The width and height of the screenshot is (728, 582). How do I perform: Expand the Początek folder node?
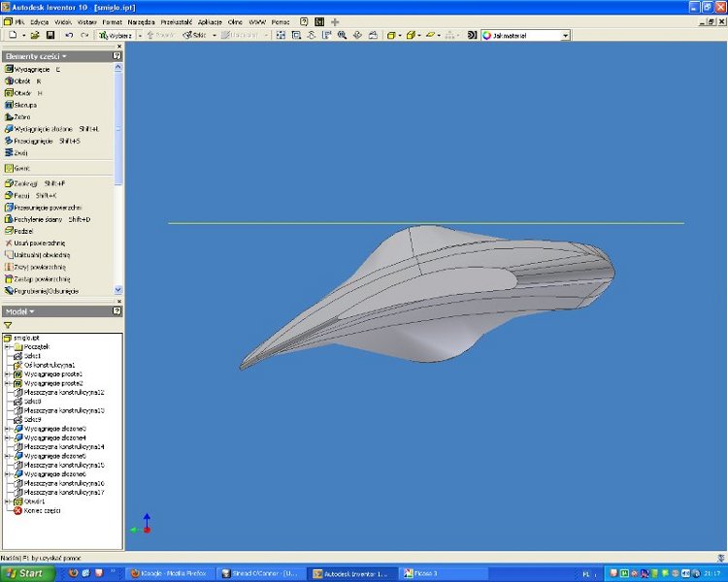point(7,346)
